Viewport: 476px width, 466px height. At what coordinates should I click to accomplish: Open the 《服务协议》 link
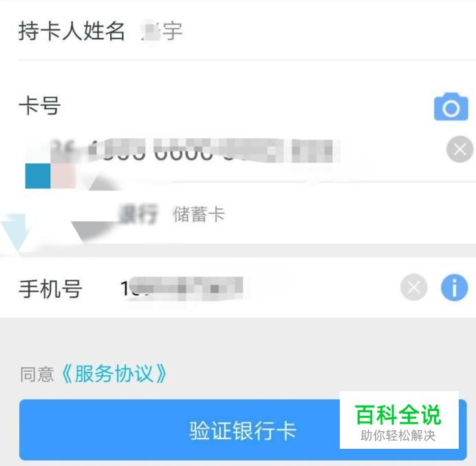click(114, 373)
